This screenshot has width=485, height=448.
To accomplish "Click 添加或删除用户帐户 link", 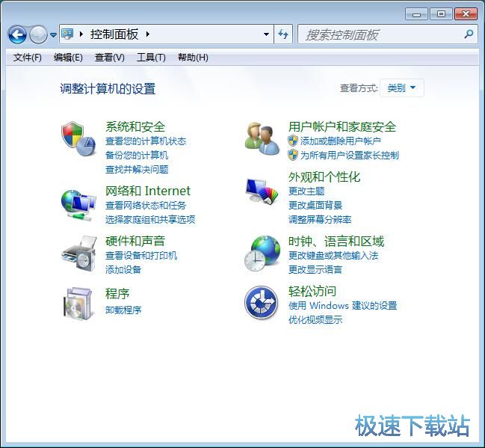I will [341, 141].
